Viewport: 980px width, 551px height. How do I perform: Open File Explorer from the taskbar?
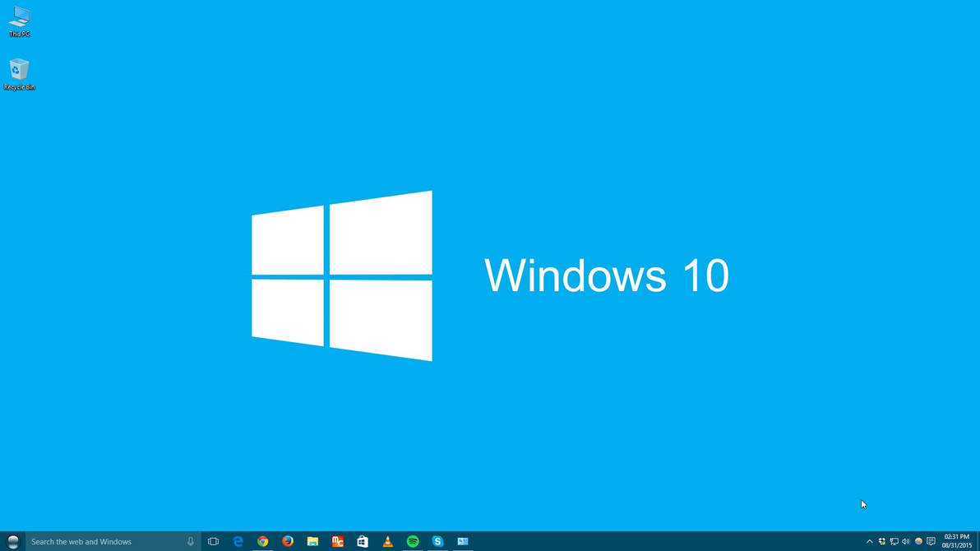tap(312, 542)
